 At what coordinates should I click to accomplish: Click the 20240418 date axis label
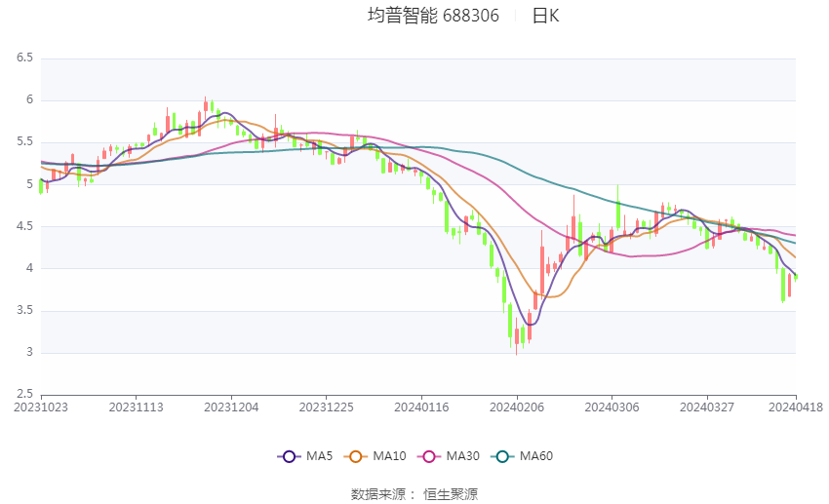(796, 407)
